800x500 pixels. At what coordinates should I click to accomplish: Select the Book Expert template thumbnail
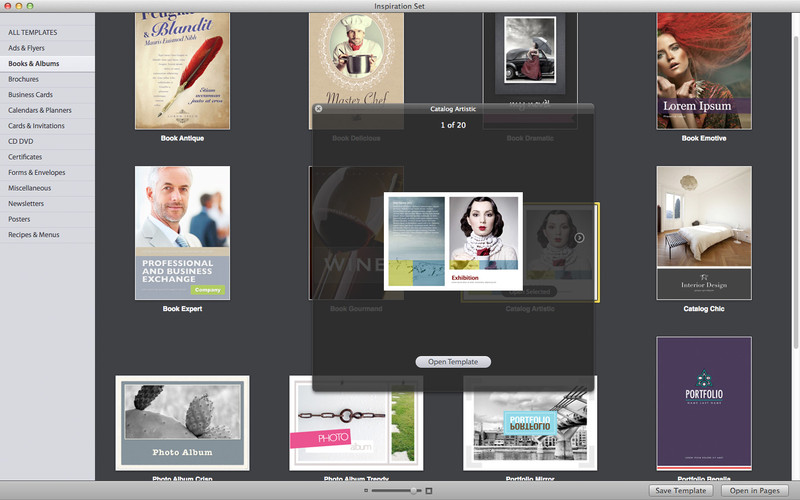[182, 233]
